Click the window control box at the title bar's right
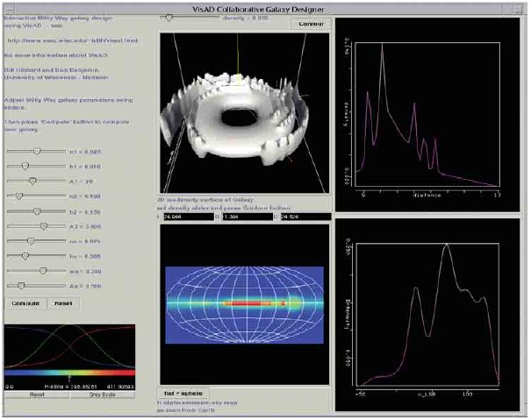 pos(518,9)
